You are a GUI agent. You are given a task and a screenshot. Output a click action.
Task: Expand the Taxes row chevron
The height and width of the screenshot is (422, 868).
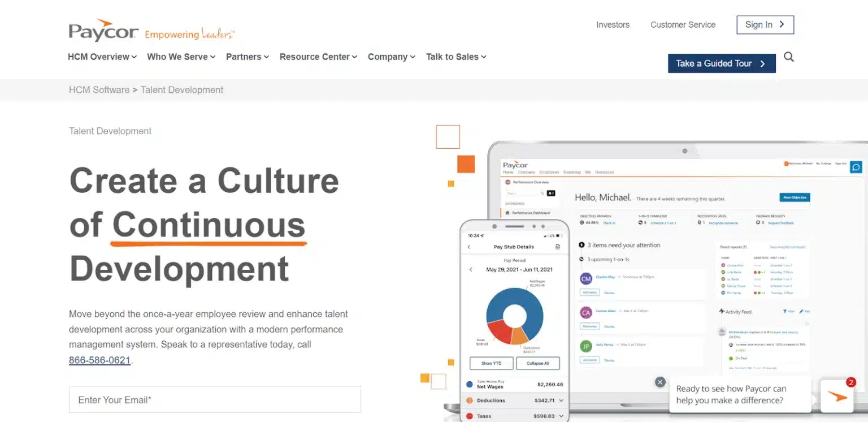pyautogui.click(x=561, y=416)
